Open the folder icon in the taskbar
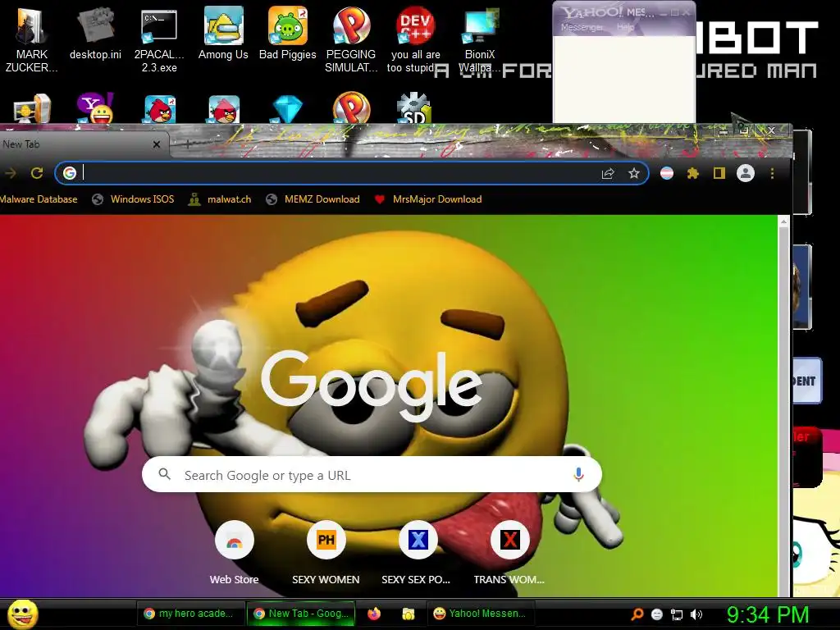 pyautogui.click(x=409, y=614)
